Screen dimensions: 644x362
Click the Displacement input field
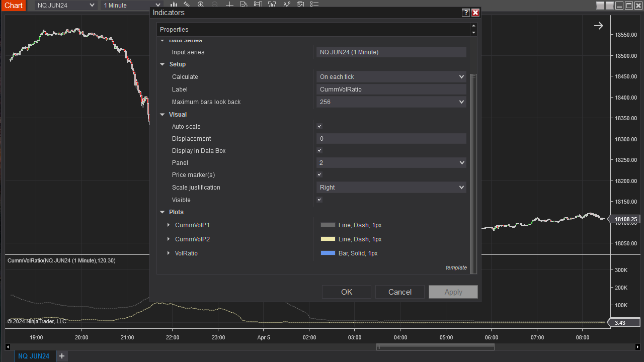[391, 139]
